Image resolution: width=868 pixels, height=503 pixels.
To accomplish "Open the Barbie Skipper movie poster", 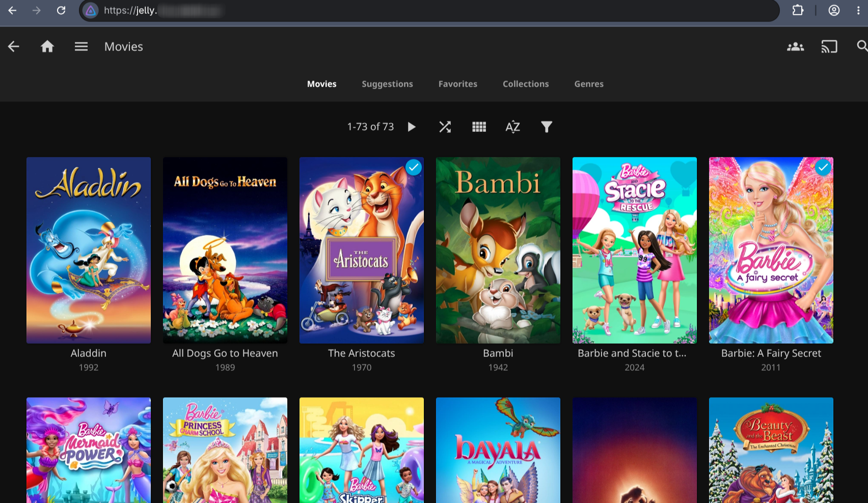I will coord(362,450).
